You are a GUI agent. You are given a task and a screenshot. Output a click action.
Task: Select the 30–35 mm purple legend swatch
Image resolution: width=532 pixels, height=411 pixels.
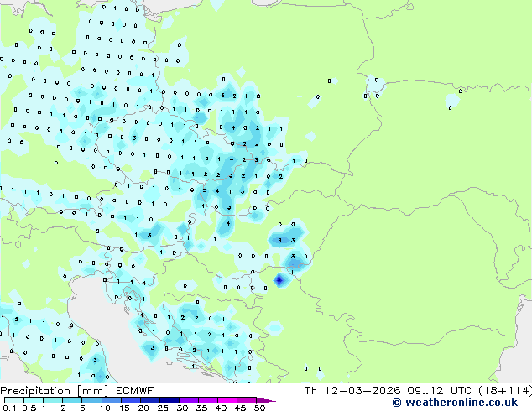188,400
